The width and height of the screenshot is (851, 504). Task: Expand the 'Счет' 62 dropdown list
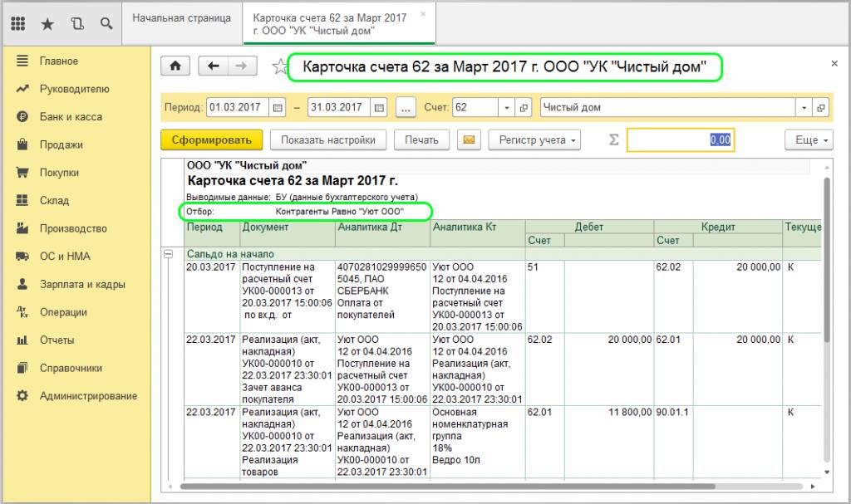coord(506,108)
